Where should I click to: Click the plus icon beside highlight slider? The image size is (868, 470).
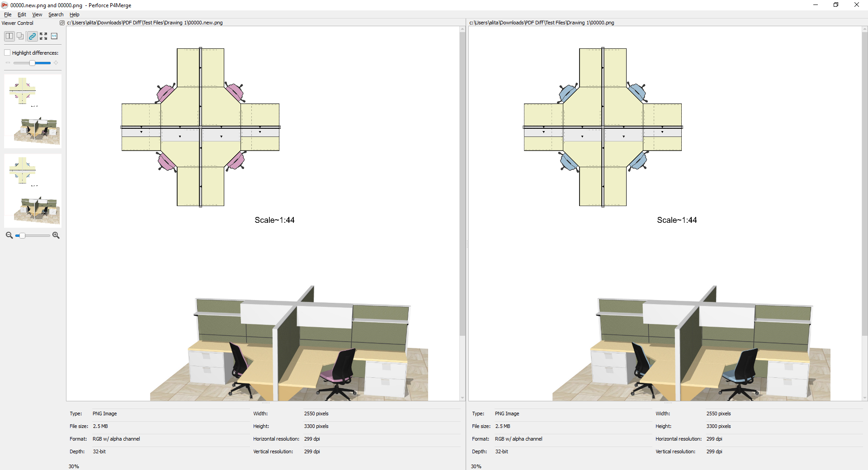point(56,63)
